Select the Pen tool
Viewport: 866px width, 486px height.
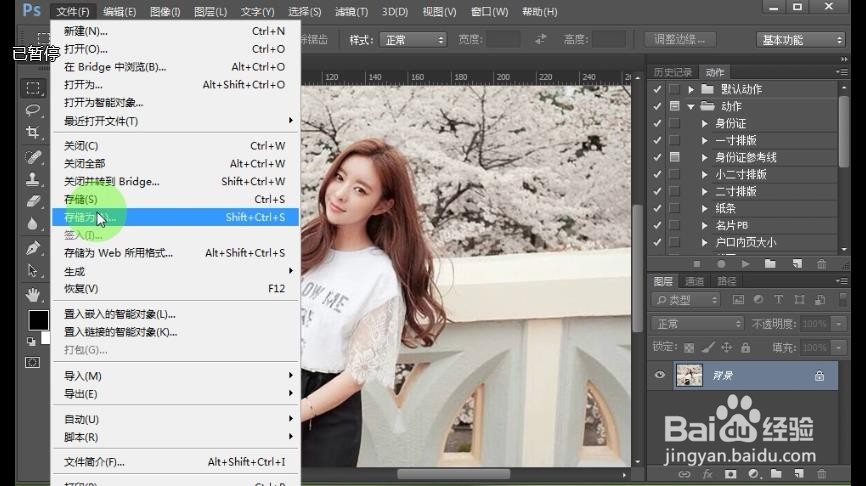33,248
